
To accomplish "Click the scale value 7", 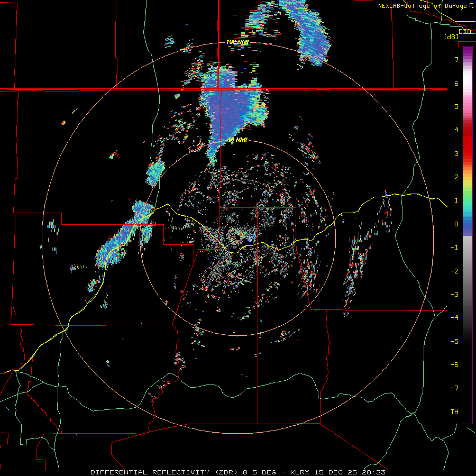I will tap(456, 59).
